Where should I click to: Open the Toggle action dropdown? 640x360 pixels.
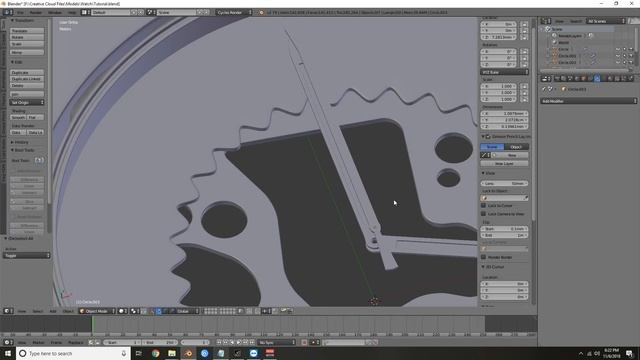[x=27, y=256]
